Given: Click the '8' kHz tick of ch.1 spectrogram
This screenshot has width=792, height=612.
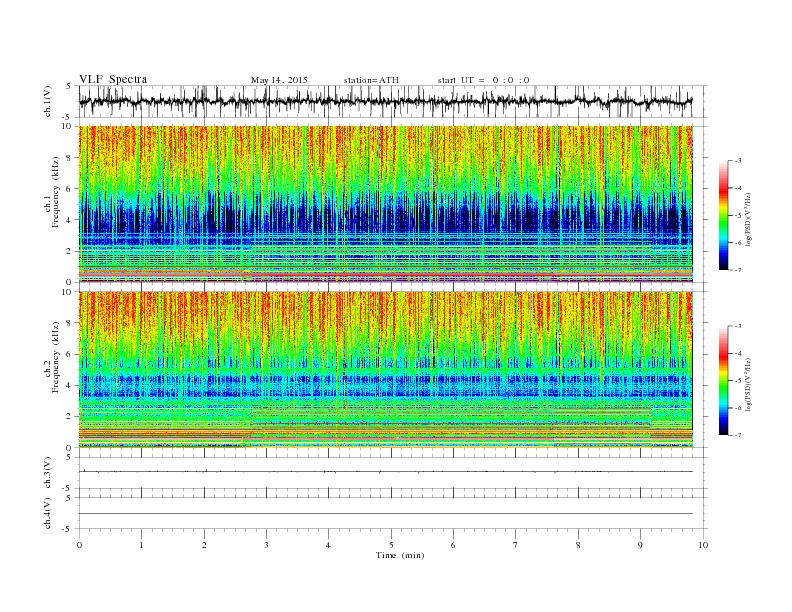Looking at the screenshot, I should 70,158.
